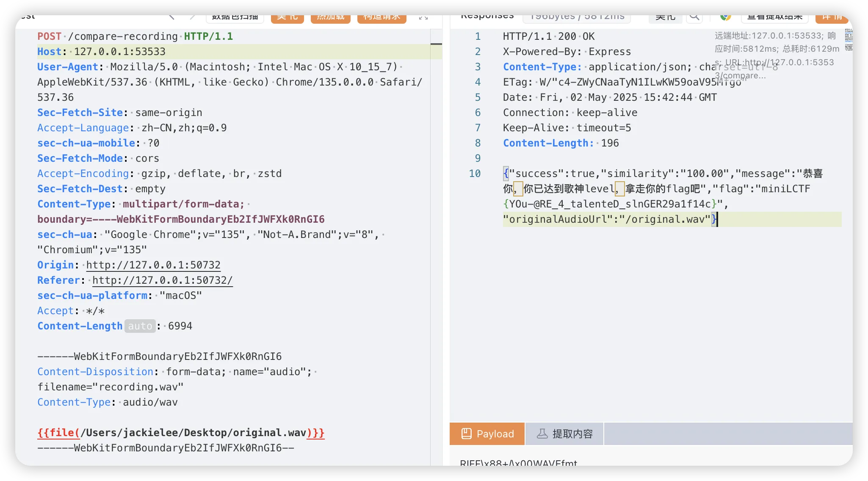The width and height of the screenshot is (868, 481).
Task: Go to next request with right arrow
Action: point(192,17)
